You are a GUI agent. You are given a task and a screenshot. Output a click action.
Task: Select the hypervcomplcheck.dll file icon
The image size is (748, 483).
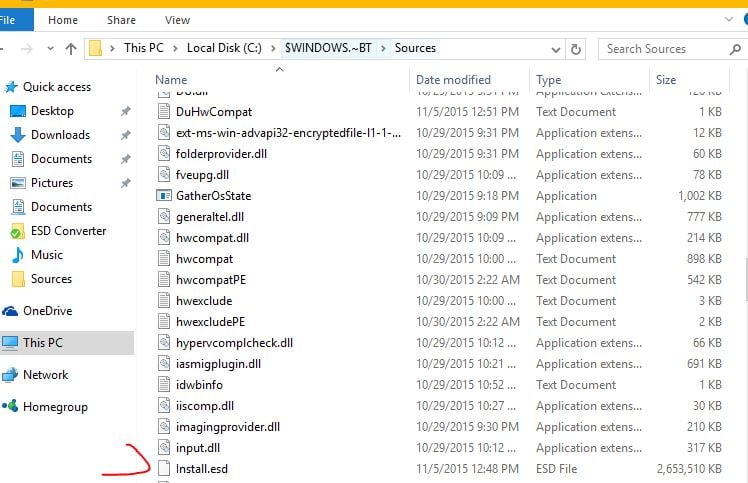[164, 342]
